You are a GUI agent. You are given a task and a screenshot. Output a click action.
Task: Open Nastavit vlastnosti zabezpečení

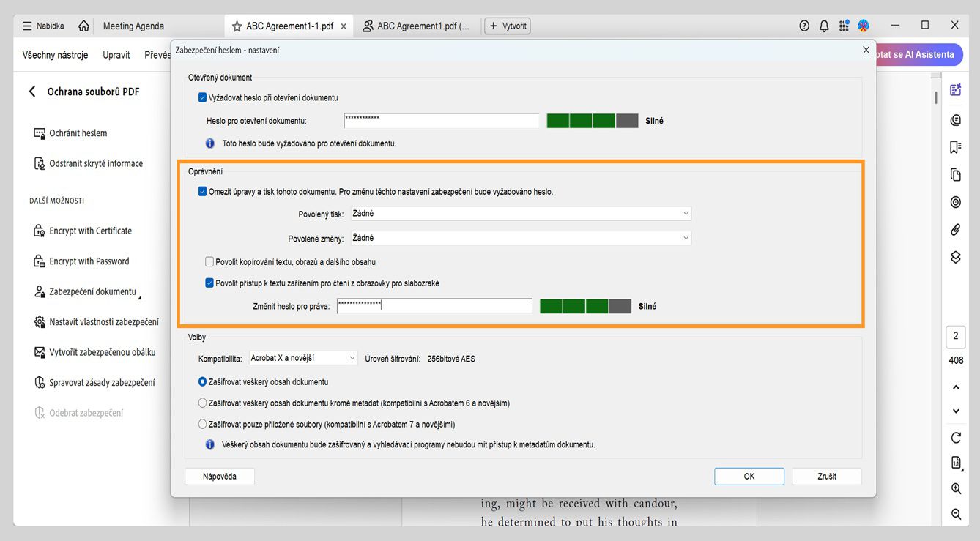(96, 322)
